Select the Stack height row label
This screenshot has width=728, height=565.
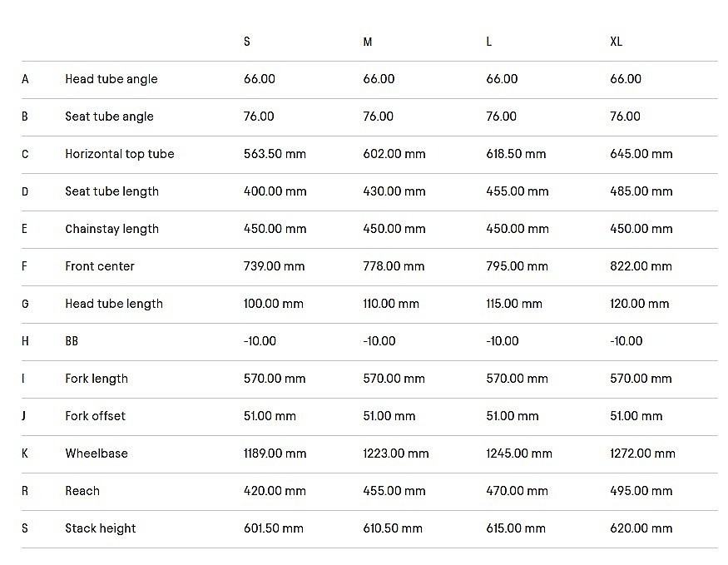100,528
